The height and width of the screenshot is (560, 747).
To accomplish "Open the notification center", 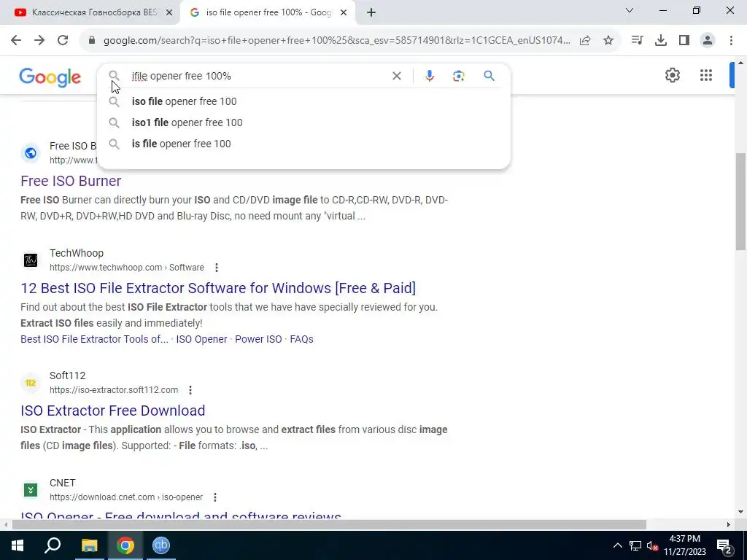I will 724,545.
